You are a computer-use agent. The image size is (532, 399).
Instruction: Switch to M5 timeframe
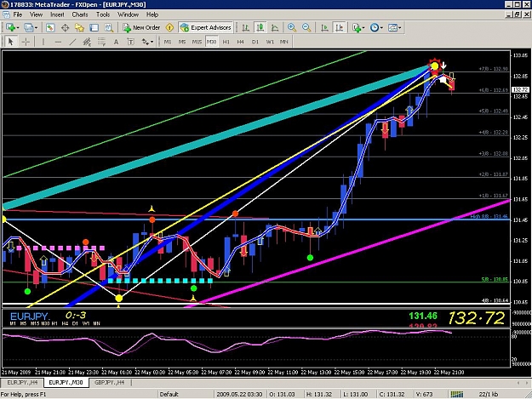point(182,42)
